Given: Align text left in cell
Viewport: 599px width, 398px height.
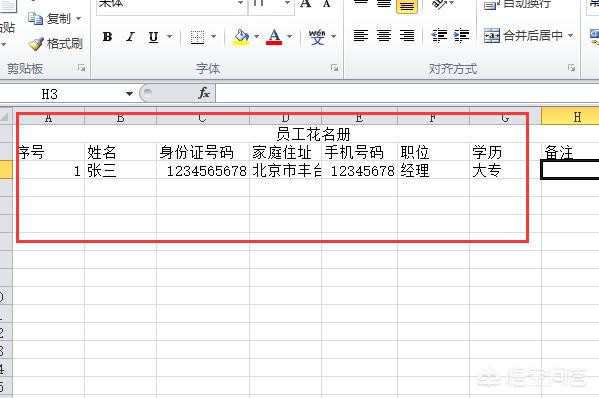Looking at the screenshot, I should pyautogui.click(x=361, y=36).
